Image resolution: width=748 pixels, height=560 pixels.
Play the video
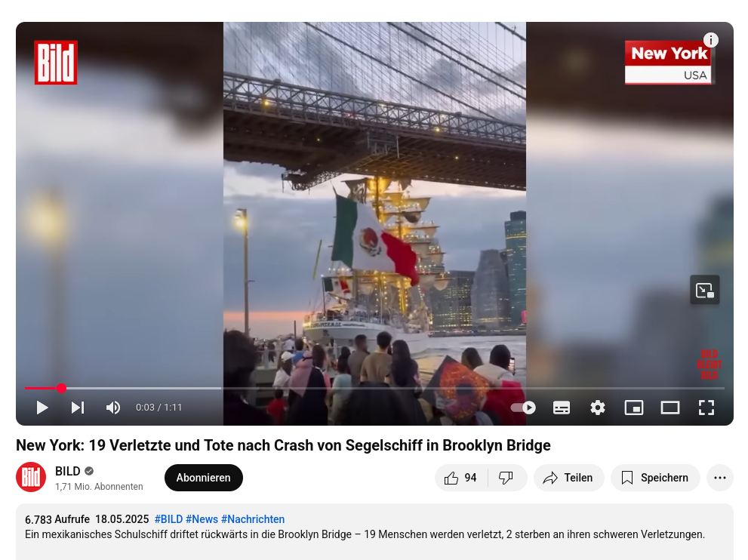tap(42, 408)
